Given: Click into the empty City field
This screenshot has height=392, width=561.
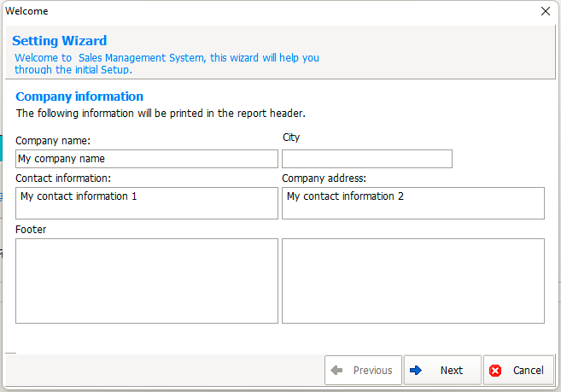Looking at the screenshot, I should click(367, 159).
